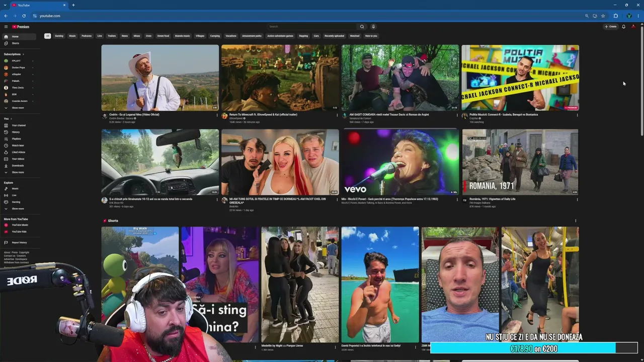Viewport: 644px width, 362px height.
Task: Select the Gaming filter chip
Action: 59,36
